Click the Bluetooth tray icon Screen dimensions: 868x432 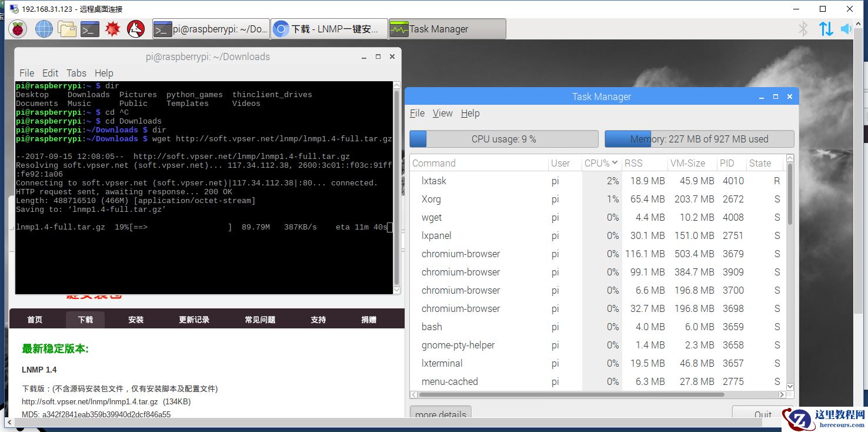click(803, 28)
